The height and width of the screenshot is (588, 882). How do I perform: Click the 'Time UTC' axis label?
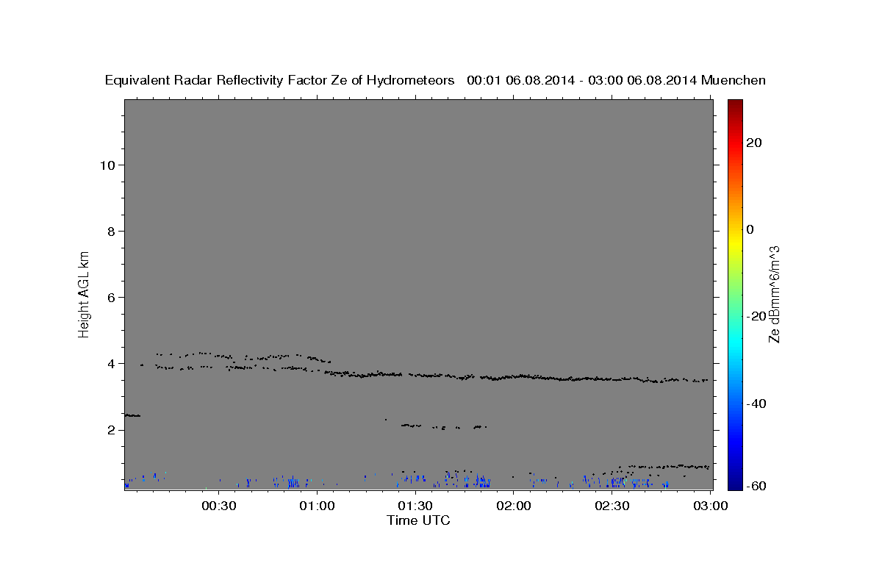(418, 520)
